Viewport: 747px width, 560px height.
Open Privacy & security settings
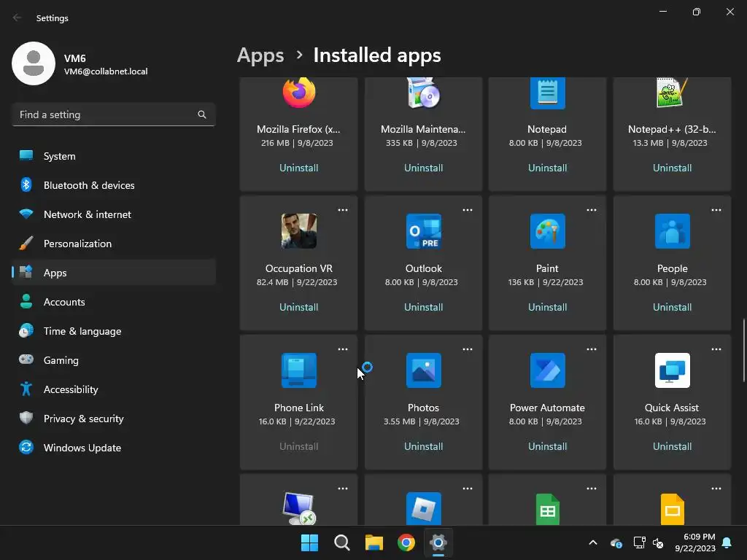114,419
